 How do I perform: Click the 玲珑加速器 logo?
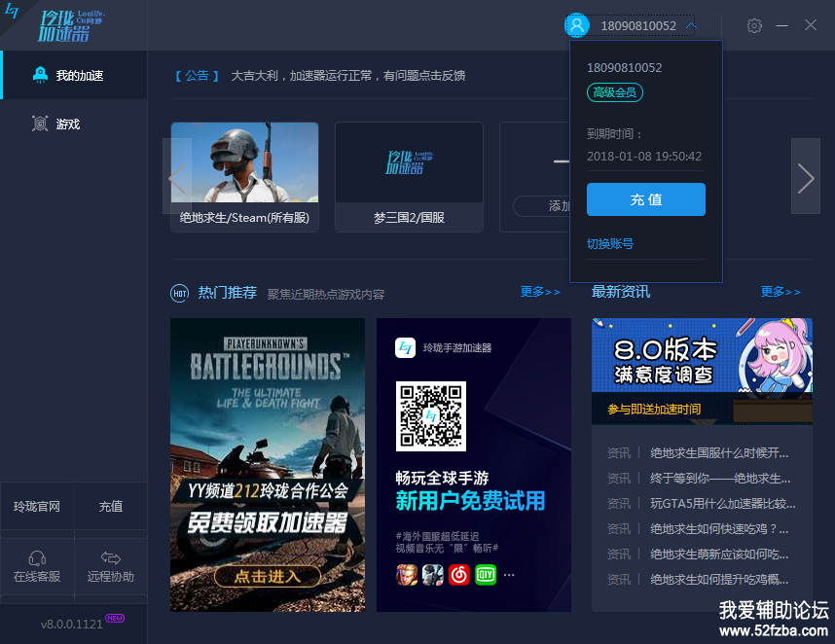tap(71, 25)
